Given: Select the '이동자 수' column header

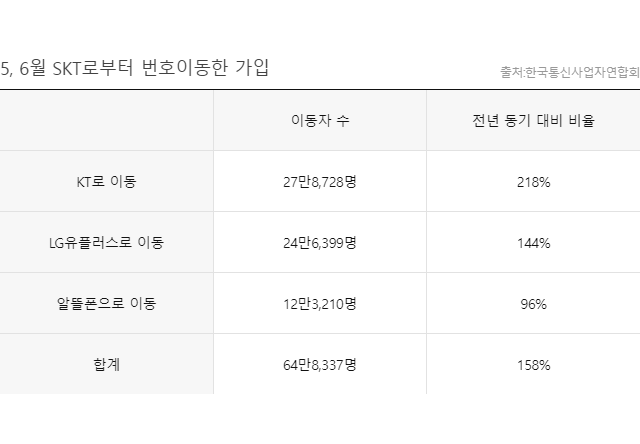Looking at the screenshot, I should [319, 121].
